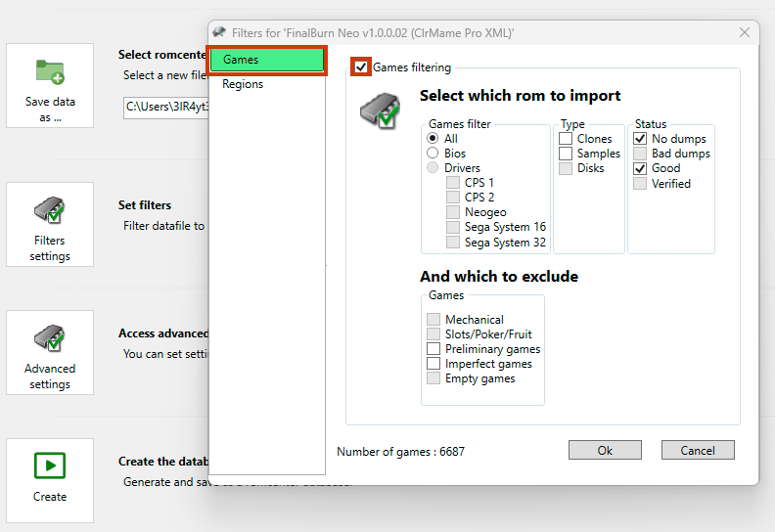
Task: Open Filters settings button
Action: [50, 224]
